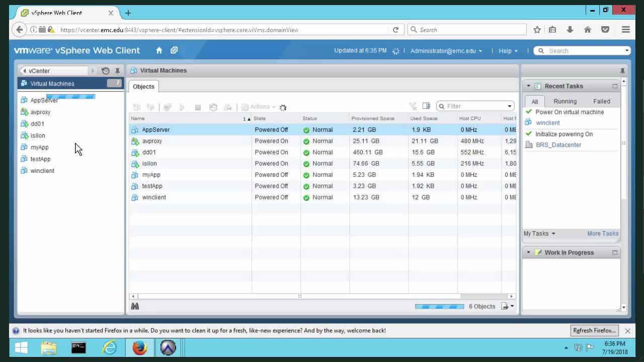Viewport: 644px width, 362px height.
Task: Click the table horizontal scrollbar
Action: [299, 296]
